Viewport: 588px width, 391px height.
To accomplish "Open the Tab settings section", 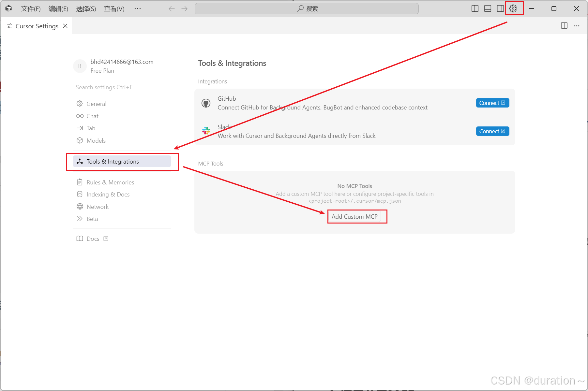I will coord(122,128).
